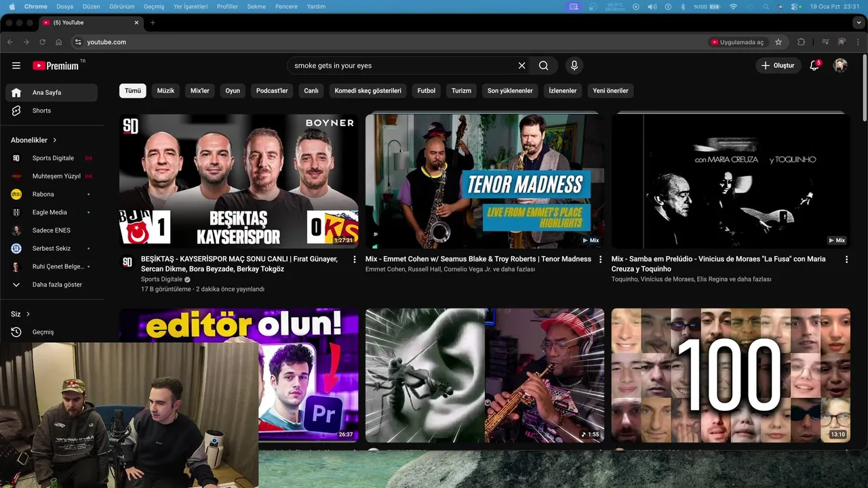Open Chrome extensions puzzle icon

801,42
